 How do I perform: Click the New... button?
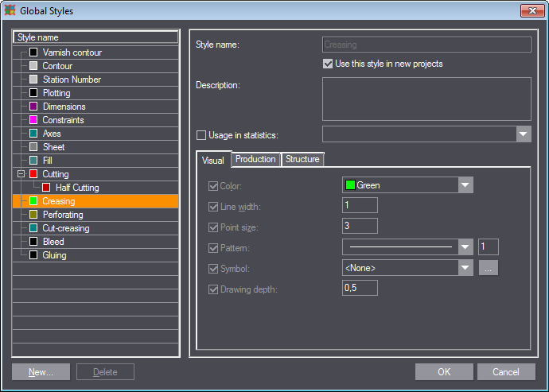(41, 371)
